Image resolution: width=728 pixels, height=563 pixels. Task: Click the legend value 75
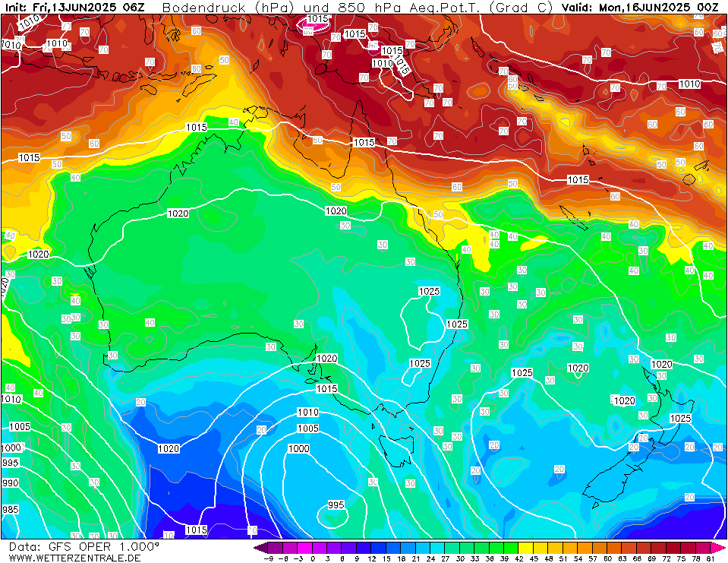pyautogui.click(x=682, y=558)
